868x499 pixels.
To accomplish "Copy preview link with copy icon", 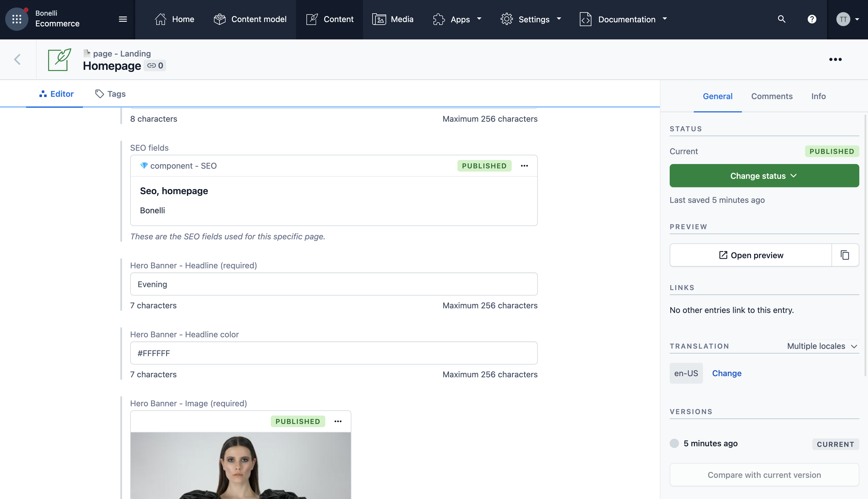I will (x=845, y=255).
